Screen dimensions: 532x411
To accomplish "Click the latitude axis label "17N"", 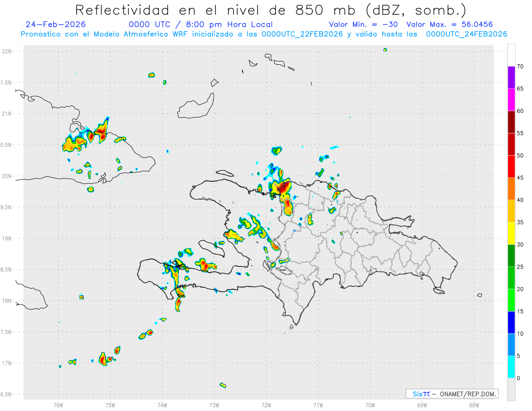I will point(8,363).
